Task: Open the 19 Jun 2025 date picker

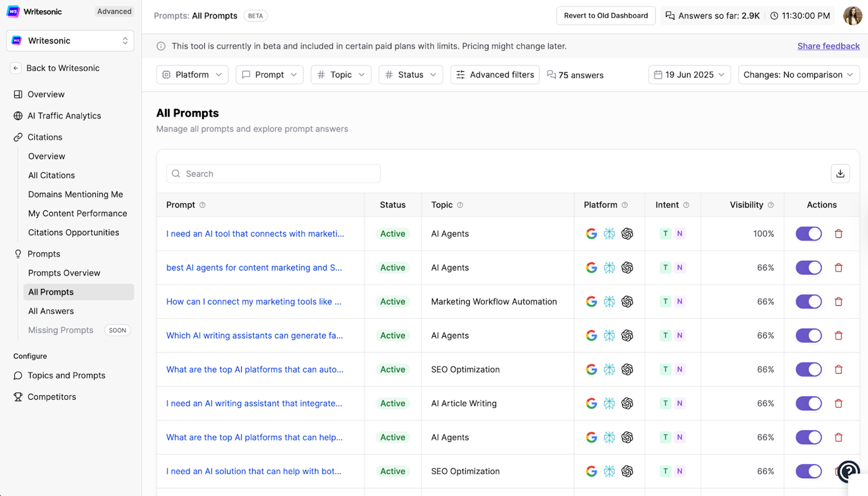Action: click(689, 75)
